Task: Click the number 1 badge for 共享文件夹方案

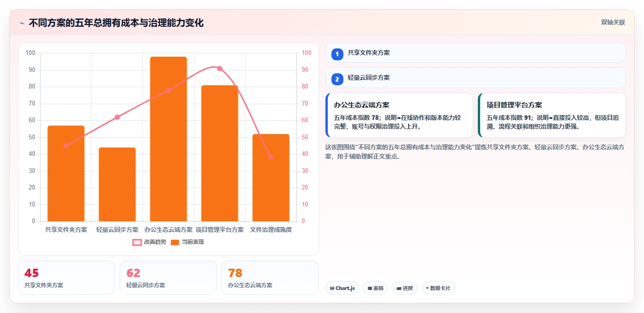Action: tap(337, 54)
